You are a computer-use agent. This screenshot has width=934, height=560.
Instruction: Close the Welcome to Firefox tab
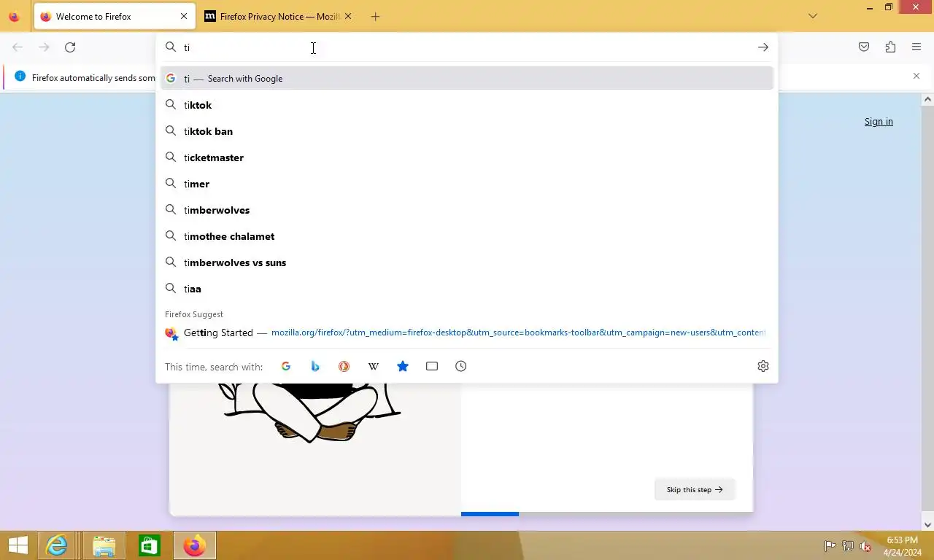point(184,16)
